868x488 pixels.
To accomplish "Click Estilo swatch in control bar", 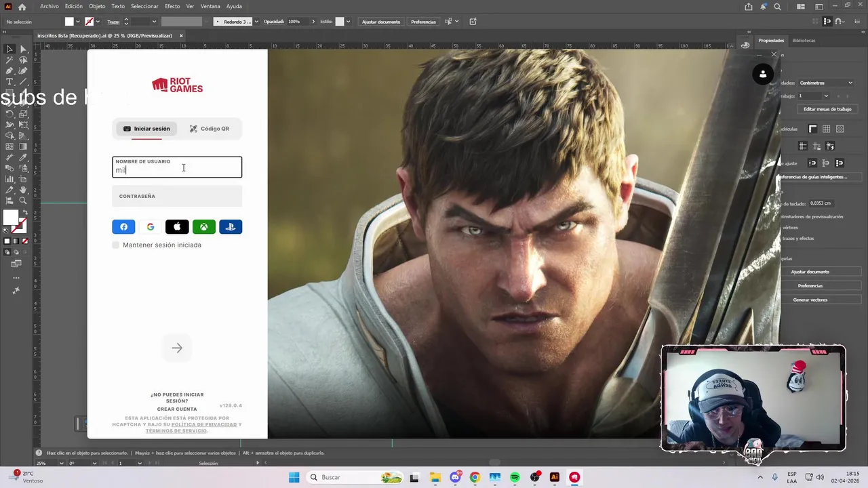I will coord(340,22).
